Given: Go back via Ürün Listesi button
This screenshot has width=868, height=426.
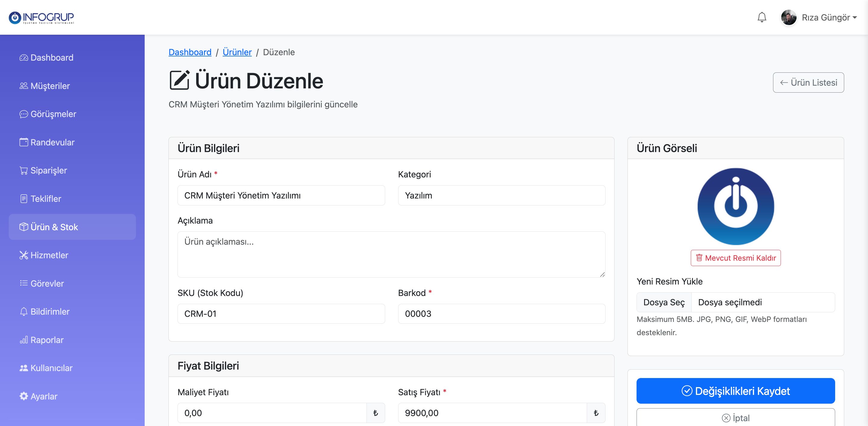Looking at the screenshot, I should coord(808,83).
